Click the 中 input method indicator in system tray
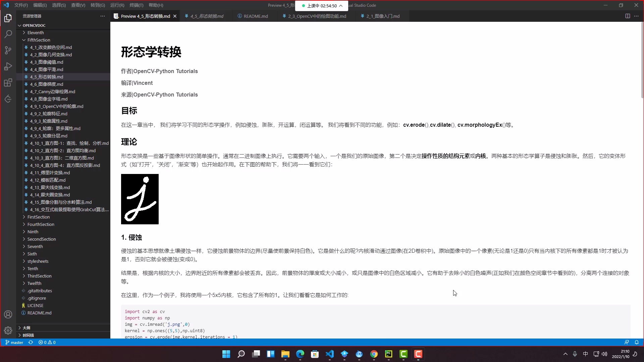The height and width of the screenshot is (362, 644). point(585,354)
